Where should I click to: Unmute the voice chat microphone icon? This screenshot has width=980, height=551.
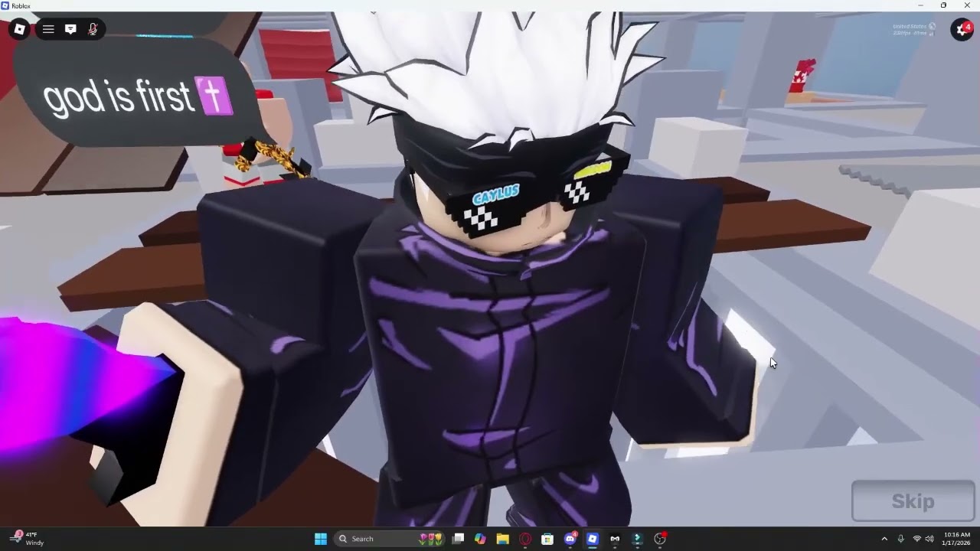pyautogui.click(x=93, y=29)
